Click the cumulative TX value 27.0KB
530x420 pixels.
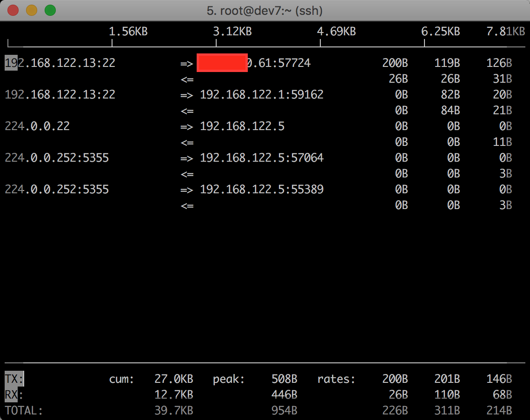(x=173, y=379)
